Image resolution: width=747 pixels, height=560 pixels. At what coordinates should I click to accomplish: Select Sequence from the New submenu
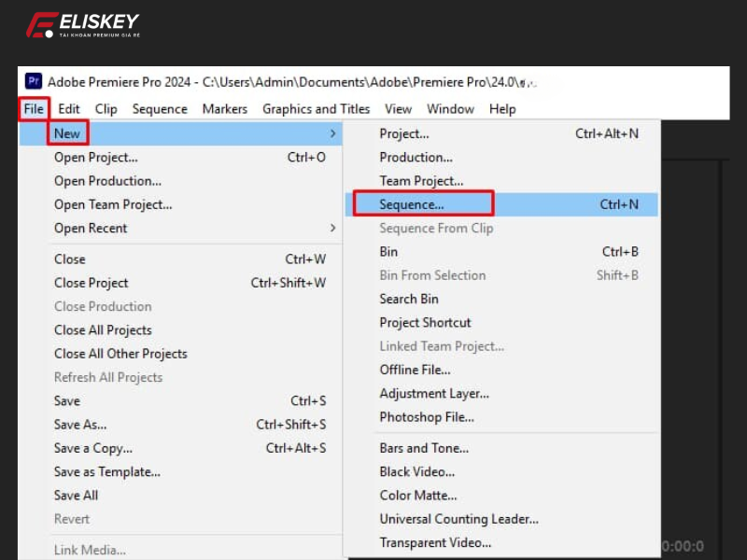tap(411, 203)
